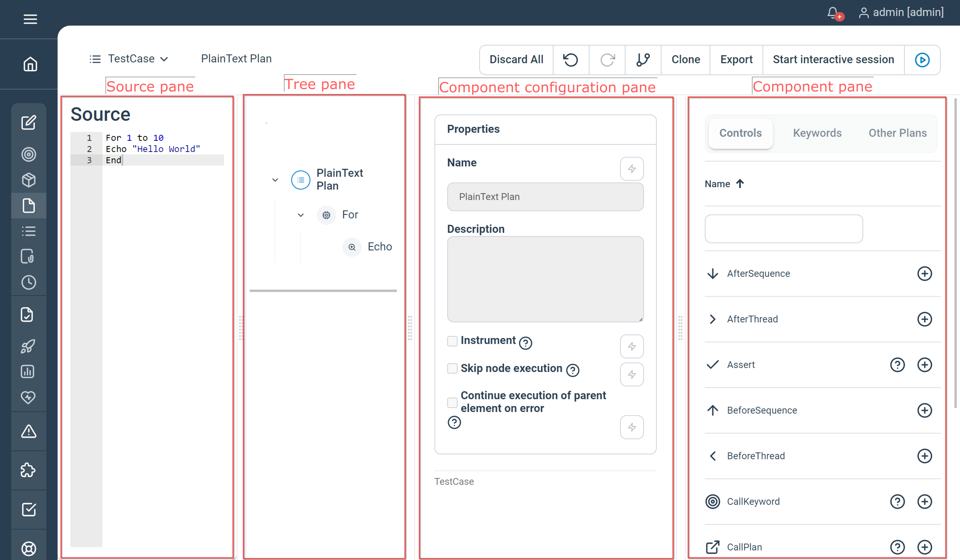Image resolution: width=960 pixels, height=560 pixels.
Task: Enable Continue execution of parent element on error
Action: [452, 402]
